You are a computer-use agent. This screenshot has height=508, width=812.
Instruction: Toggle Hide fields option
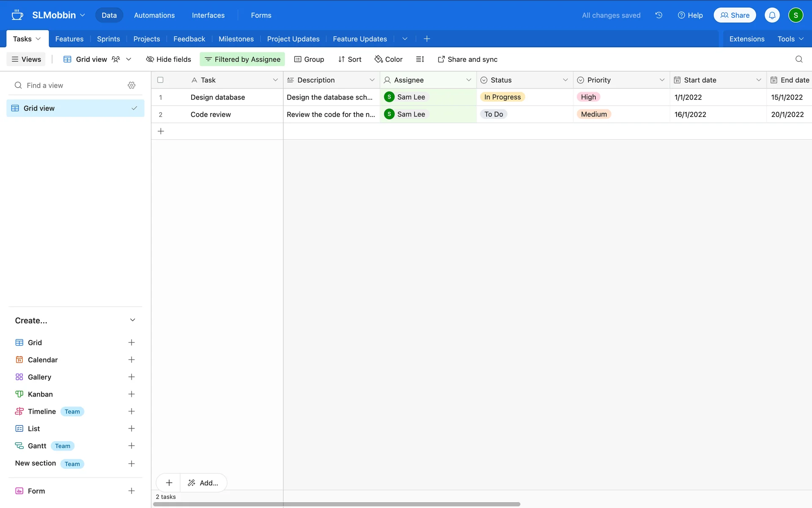(x=168, y=59)
